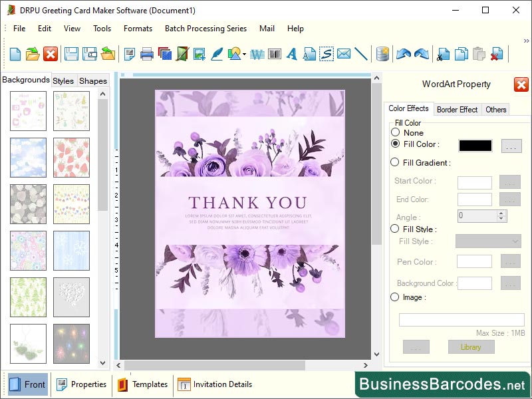Open the envelope mail tool
The height and width of the screenshot is (399, 532).
[x=343, y=54]
